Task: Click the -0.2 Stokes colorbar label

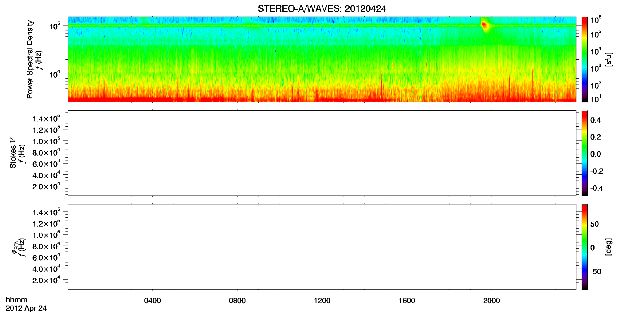Action: 597,171
